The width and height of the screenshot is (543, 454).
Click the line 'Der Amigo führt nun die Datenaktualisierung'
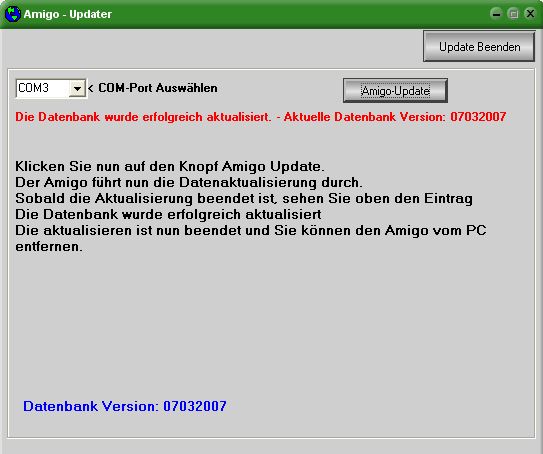pos(189,183)
